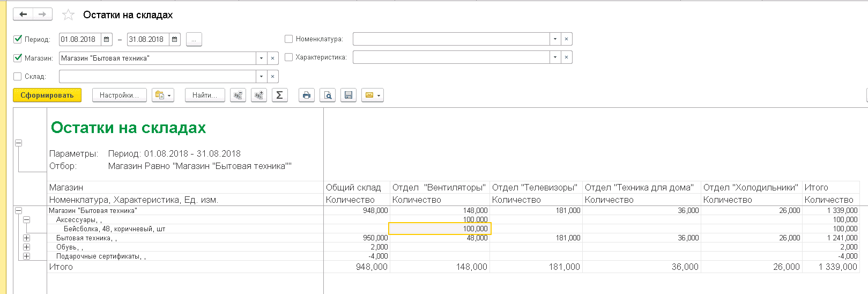Enable the Склад filter checkbox
This screenshot has height=294, width=868.
pyautogui.click(x=18, y=76)
